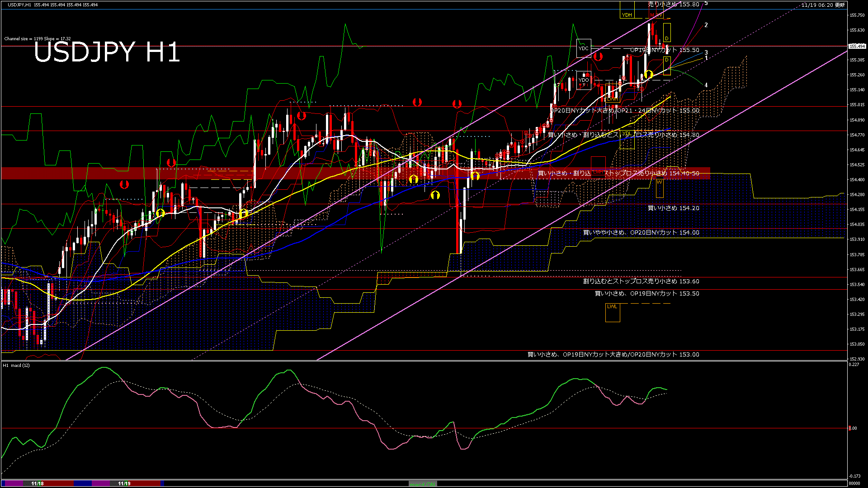Click the YDO labeled box marker
This screenshot has height=488, width=868.
coord(584,80)
